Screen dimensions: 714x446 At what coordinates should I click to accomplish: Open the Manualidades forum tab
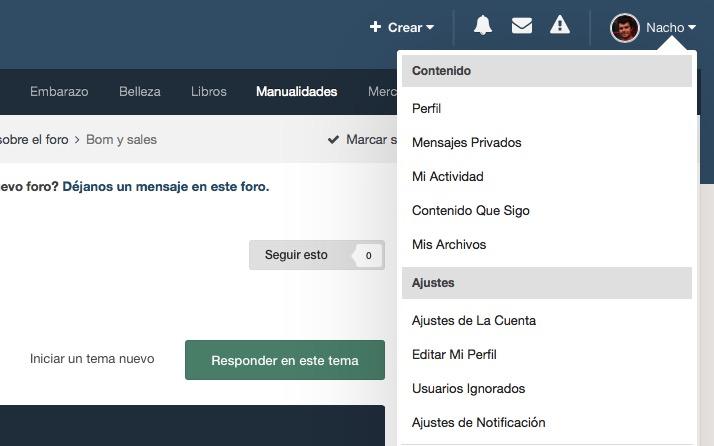point(296,92)
